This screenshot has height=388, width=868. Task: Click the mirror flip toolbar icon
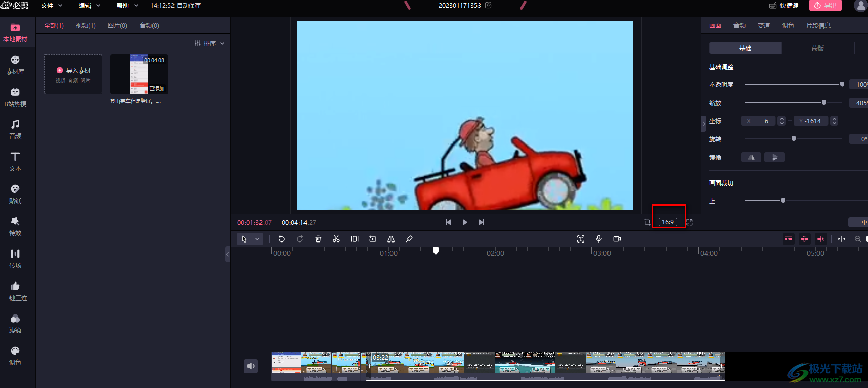(391, 239)
